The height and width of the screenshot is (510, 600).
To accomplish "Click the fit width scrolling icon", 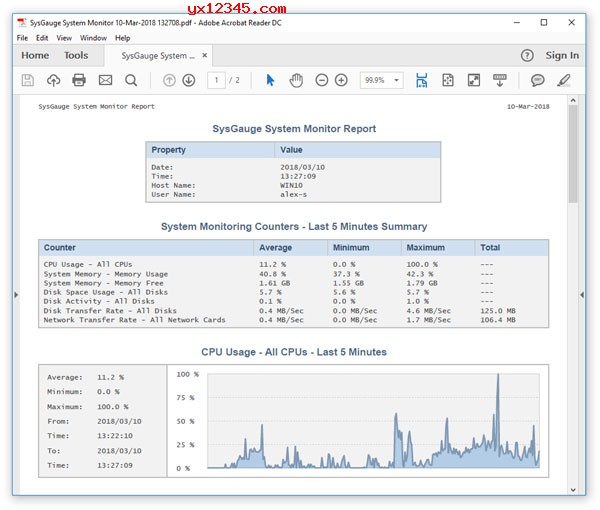I will [x=422, y=80].
